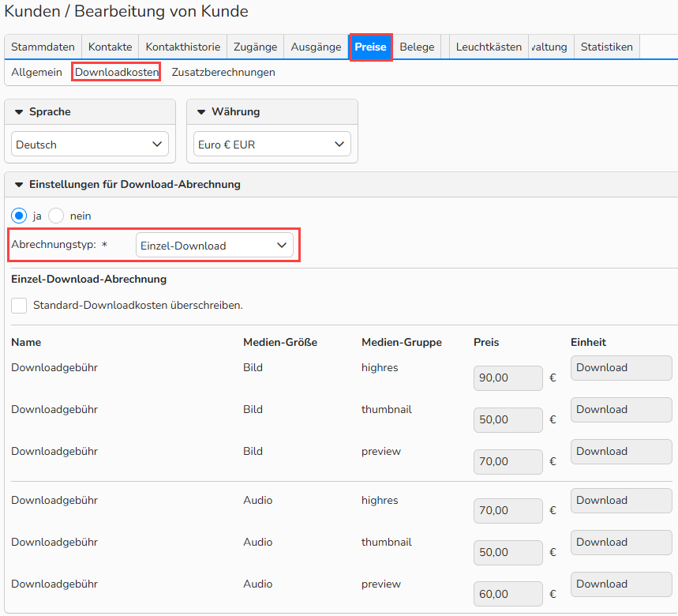The width and height of the screenshot is (678, 616).
Task: Check Standard-Downloadkosten überschreiben checkbox
Action: [x=19, y=306]
